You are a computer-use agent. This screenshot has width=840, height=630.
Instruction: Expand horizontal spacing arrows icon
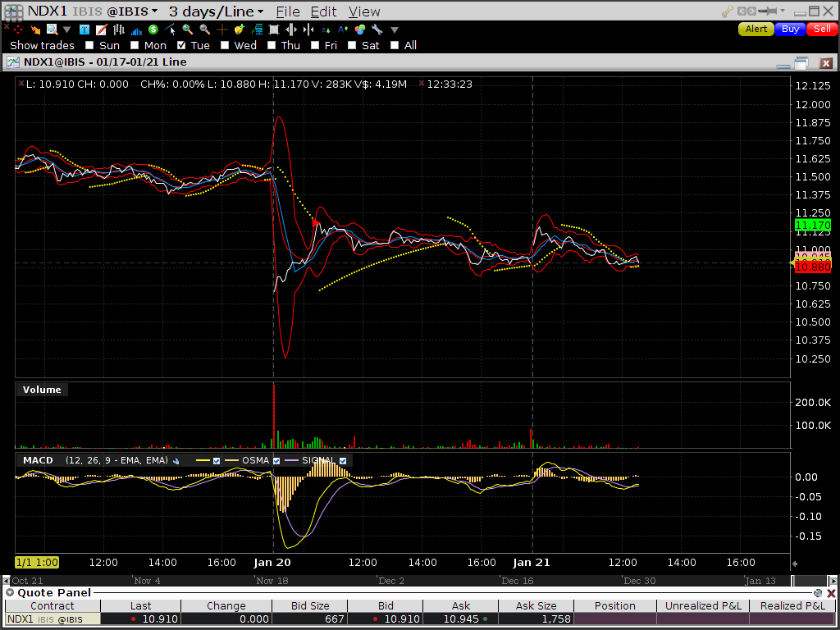291,30
